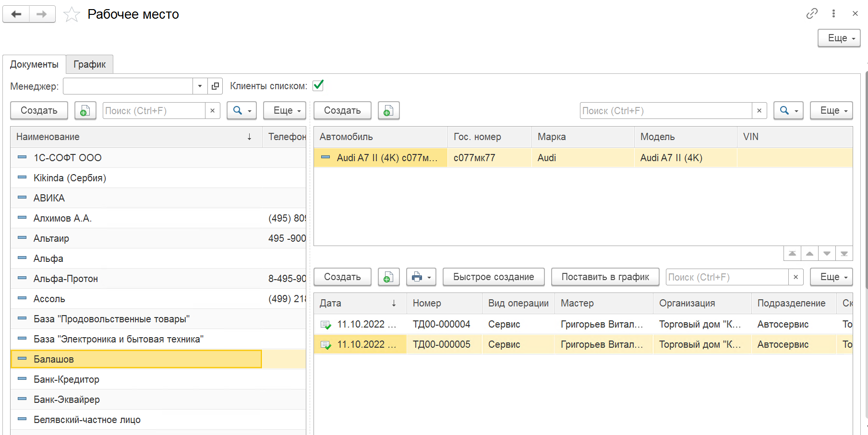Select order number ТД00-000004
Image resolution: width=868 pixels, height=435 pixels.
pos(441,325)
